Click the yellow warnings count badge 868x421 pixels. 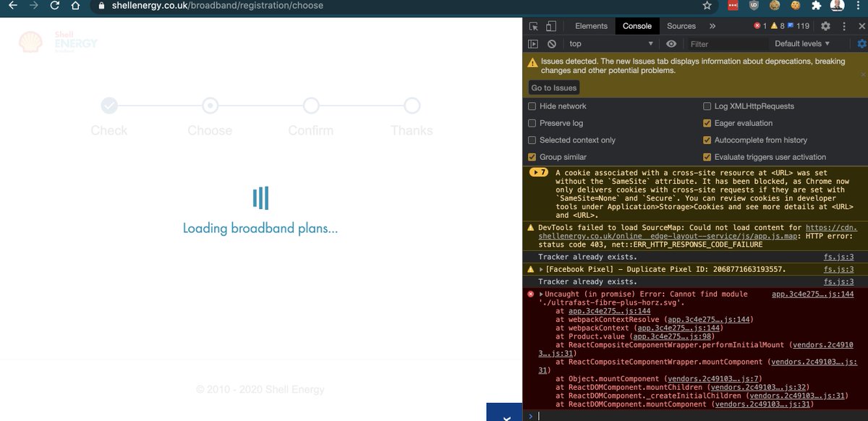778,26
